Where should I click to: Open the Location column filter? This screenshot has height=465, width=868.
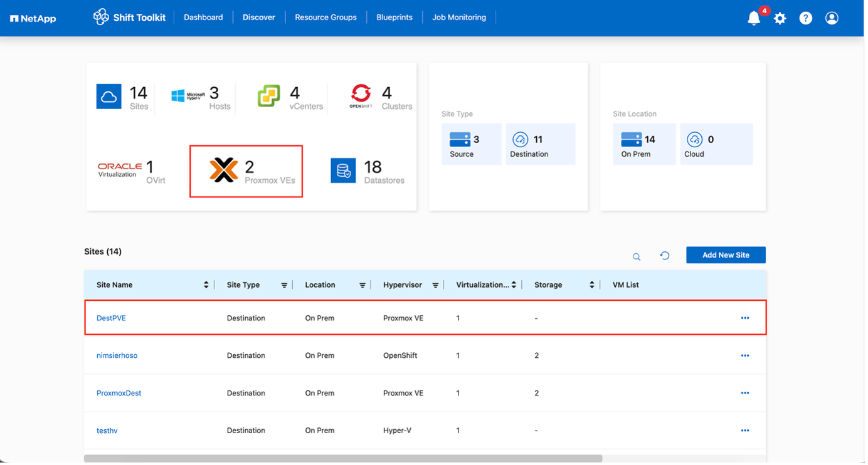click(x=362, y=285)
